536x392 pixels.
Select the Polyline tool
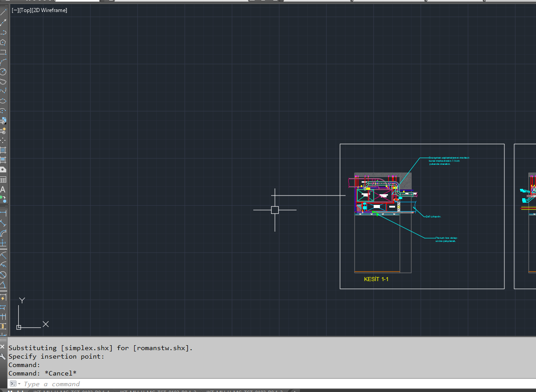[3, 33]
